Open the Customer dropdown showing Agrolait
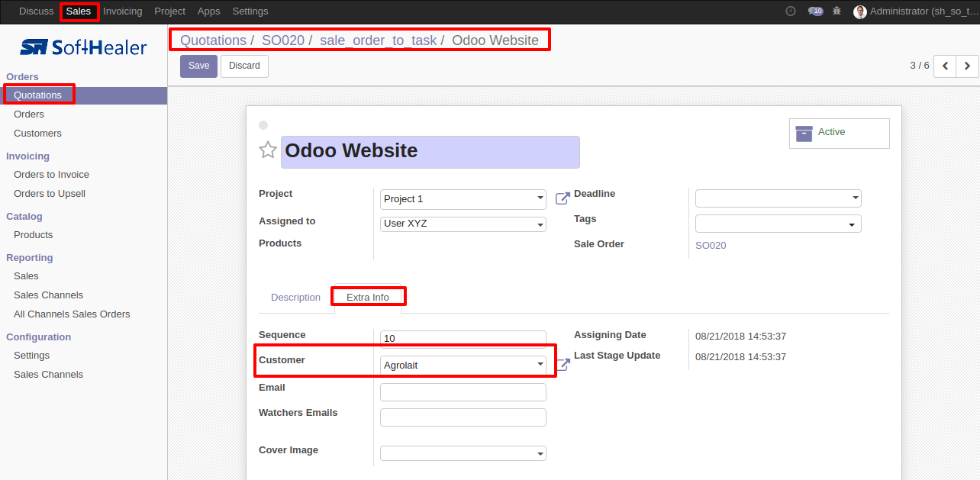 (463, 365)
